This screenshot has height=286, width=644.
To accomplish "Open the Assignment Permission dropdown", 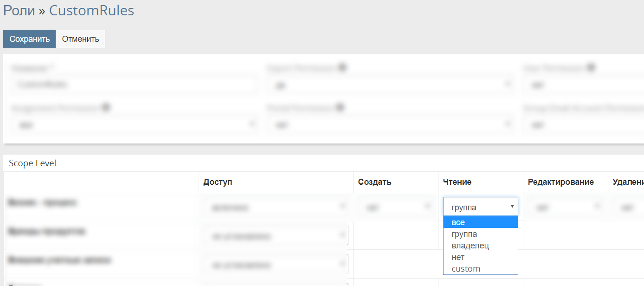I will (134, 125).
